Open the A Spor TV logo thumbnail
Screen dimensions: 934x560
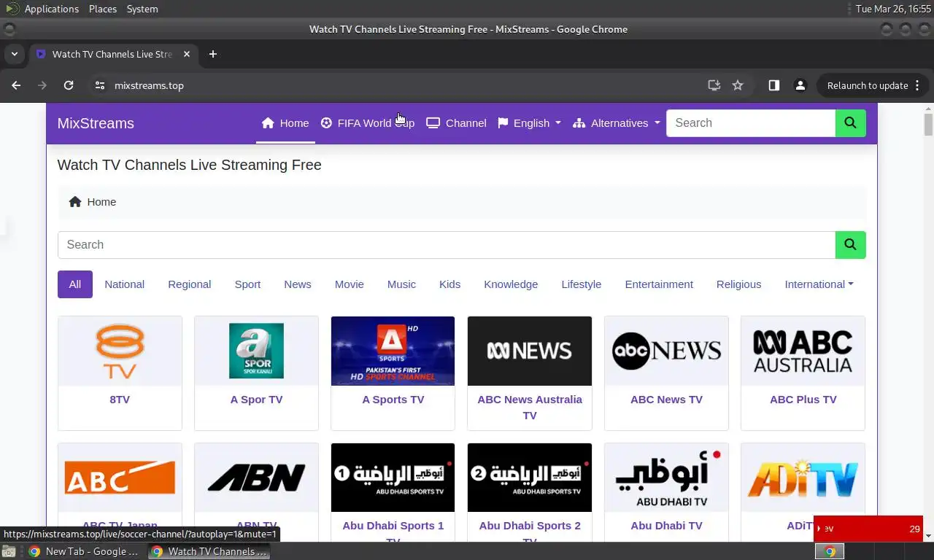click(x=256, y=351)
